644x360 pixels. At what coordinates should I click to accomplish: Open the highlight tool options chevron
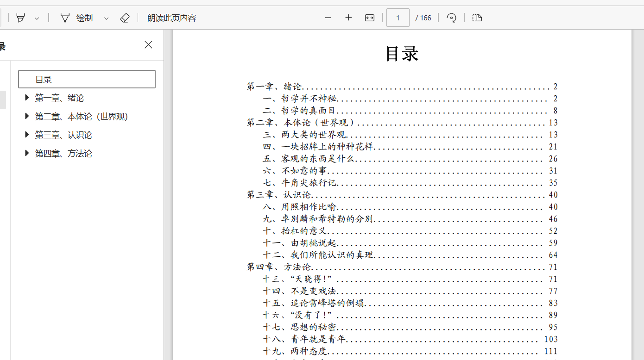pos(37,19)
